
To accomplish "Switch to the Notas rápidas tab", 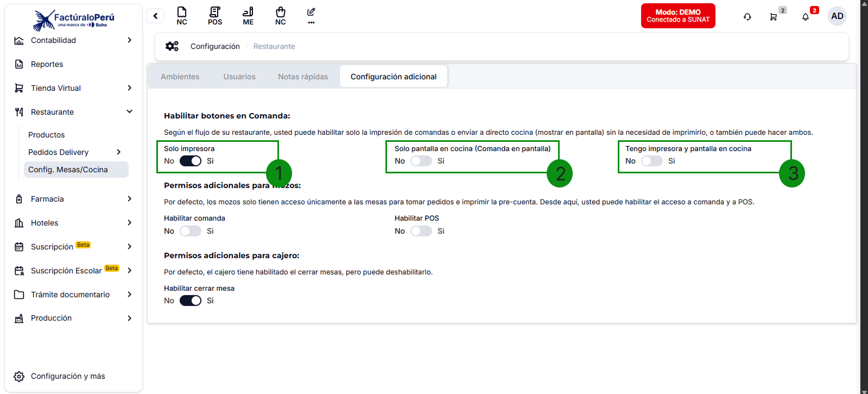I will [303, 77].
